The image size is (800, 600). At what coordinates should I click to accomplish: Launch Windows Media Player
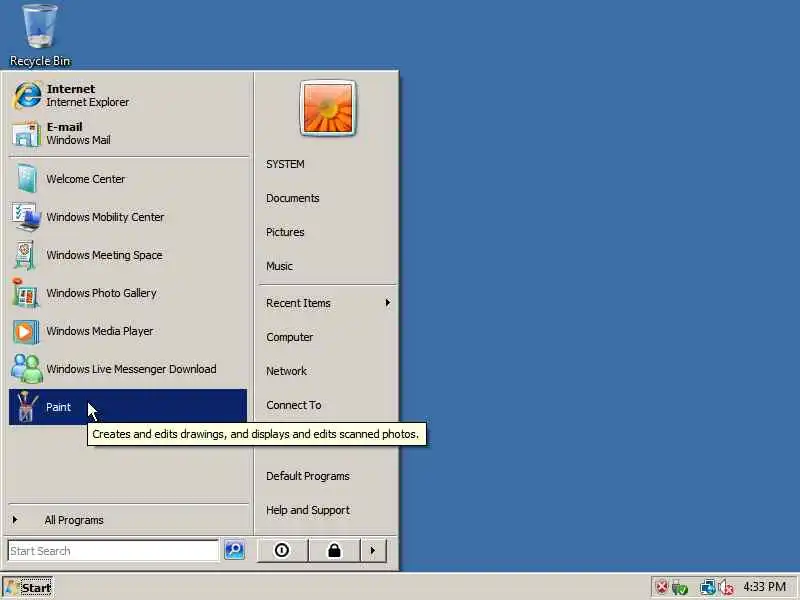point(128,331)
